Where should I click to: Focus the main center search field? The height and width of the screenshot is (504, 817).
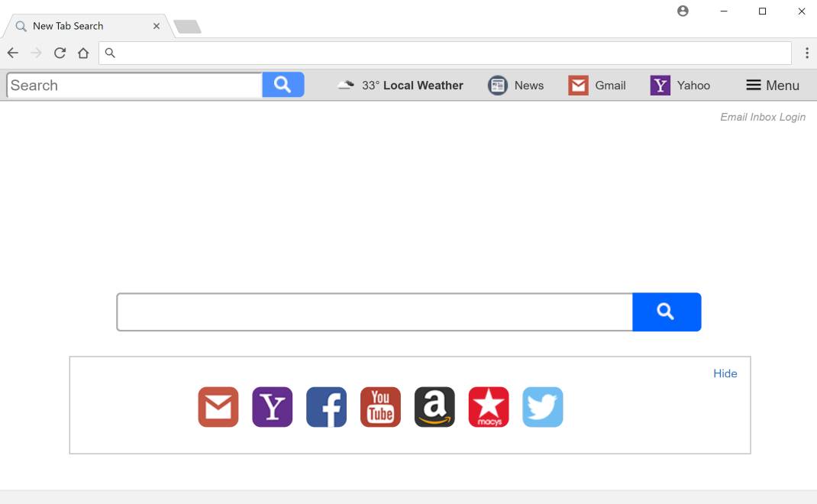point(375,312)
